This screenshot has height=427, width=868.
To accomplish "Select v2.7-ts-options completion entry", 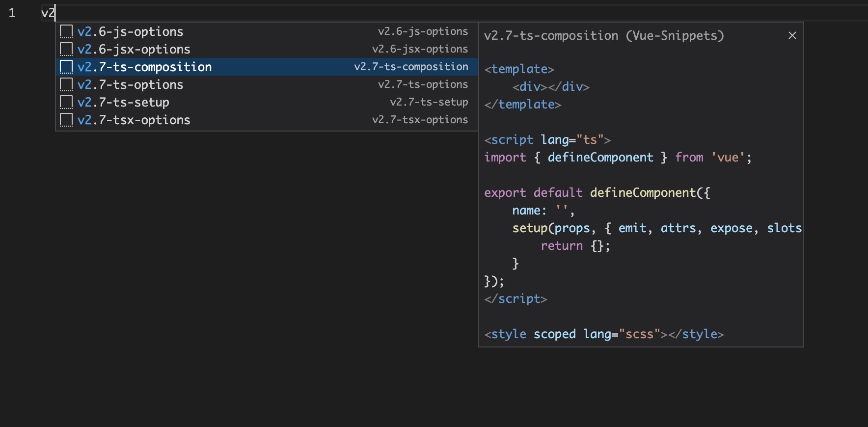I will pyautogui.click(x=131, y=85).
